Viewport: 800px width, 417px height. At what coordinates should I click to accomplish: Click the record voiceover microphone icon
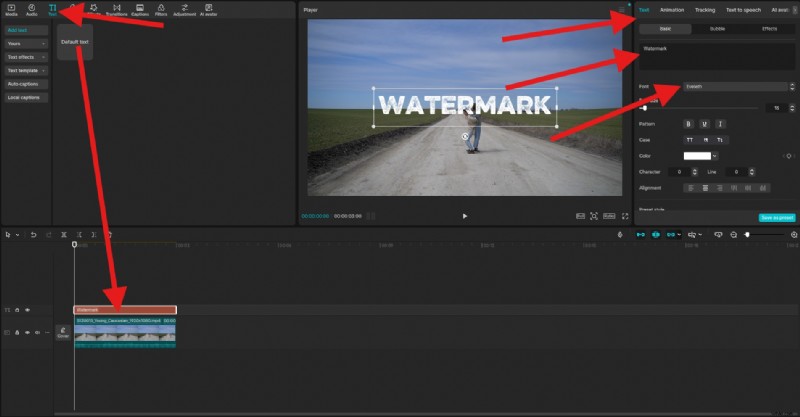[x=620, y=235]
